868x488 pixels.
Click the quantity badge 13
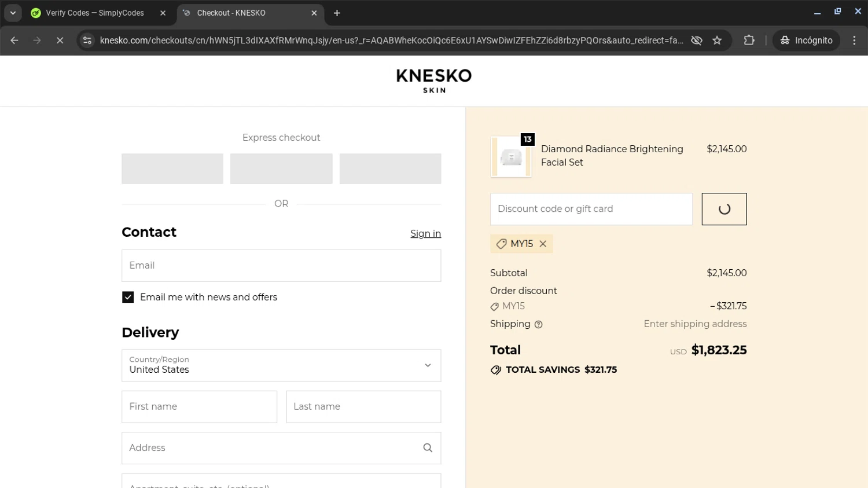click(527, 140)
